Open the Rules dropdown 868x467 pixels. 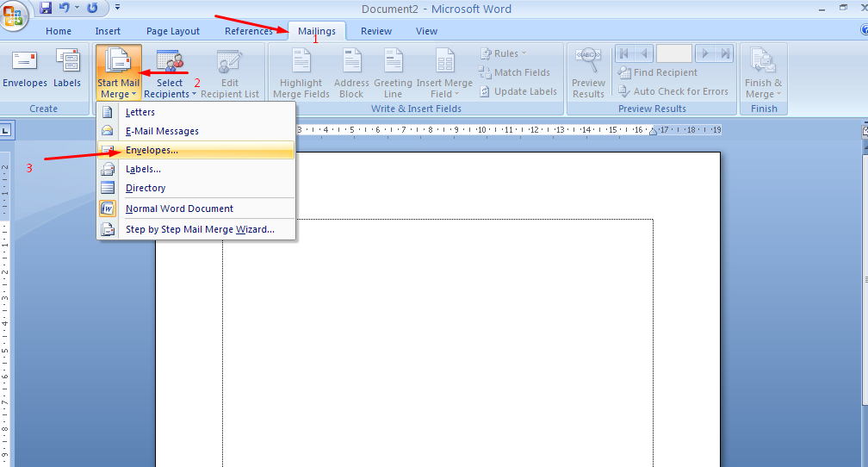click(503, 53)
